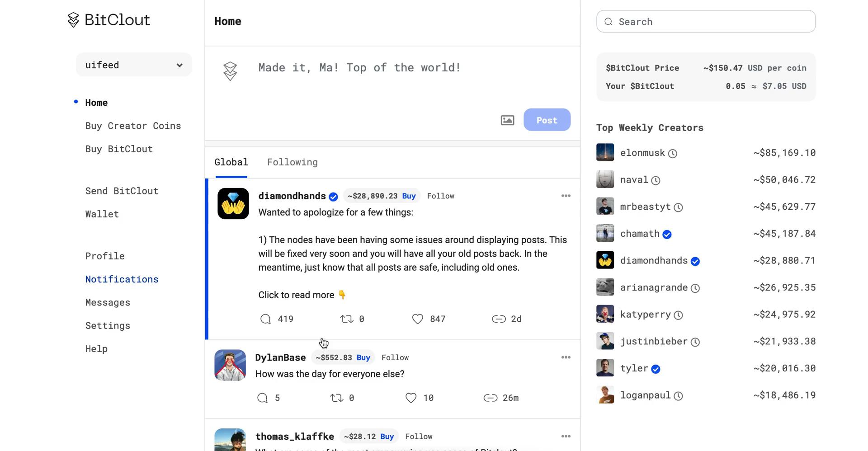Click the info icon beside elonmusk
The width and height of the screenshot is (868, 451).
point(673,153)
